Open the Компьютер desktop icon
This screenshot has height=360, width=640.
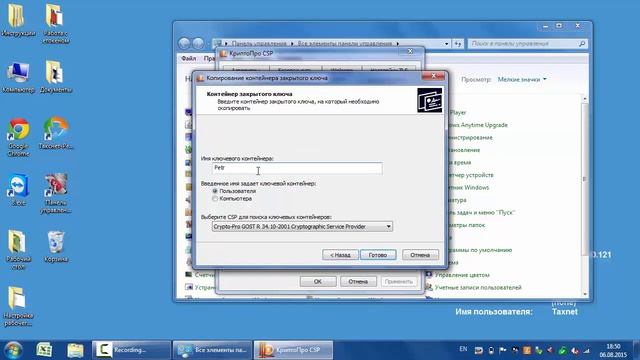tap(18, 77)
